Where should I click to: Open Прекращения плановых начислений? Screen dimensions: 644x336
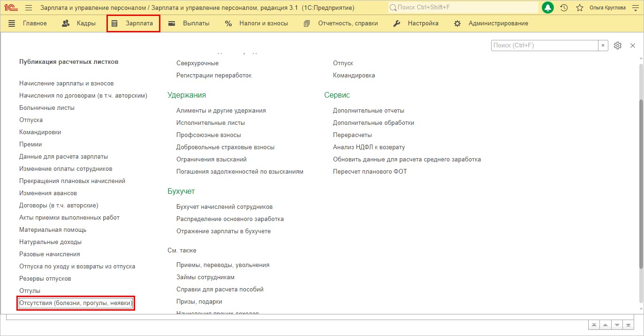click(x=72, y=181)
